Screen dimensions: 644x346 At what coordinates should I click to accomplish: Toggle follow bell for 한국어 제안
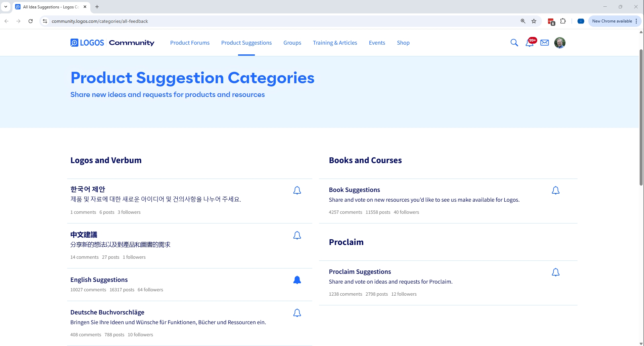click(297, 190)
